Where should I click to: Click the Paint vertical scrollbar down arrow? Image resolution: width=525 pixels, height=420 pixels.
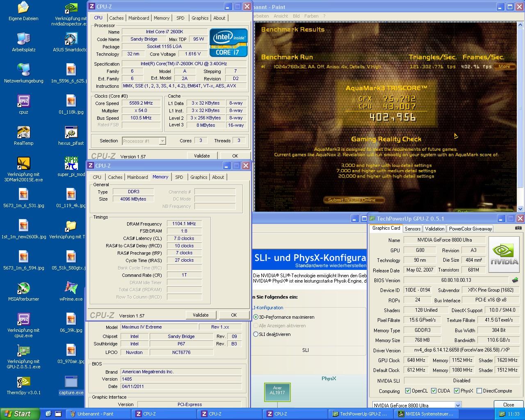[x=521, y=209]
